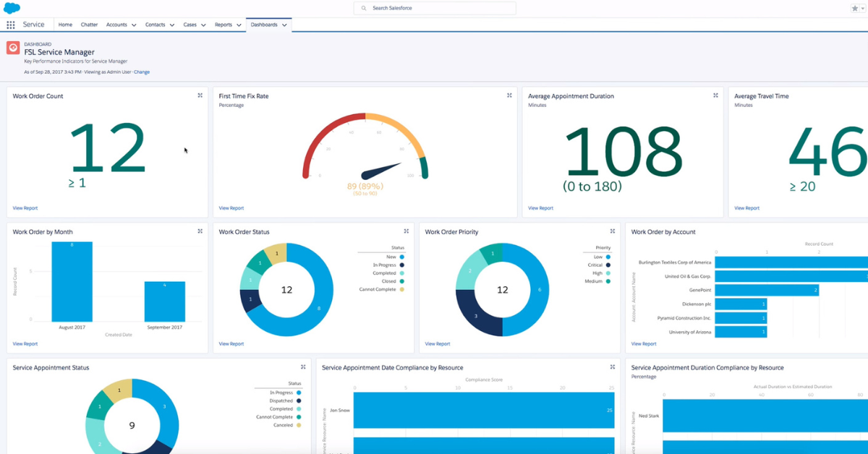Expand Service Appointment Date Compliance widget
Image resolution: width=868 pixels, height=454 pixels.
[613, 367]
